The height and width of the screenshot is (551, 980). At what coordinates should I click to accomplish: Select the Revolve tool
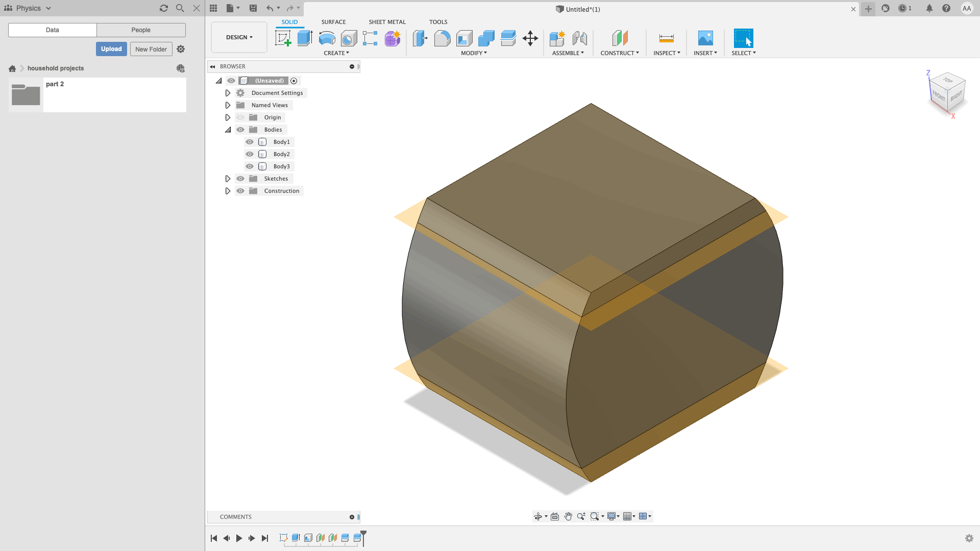pyautogui.click(x=327, y=38)
